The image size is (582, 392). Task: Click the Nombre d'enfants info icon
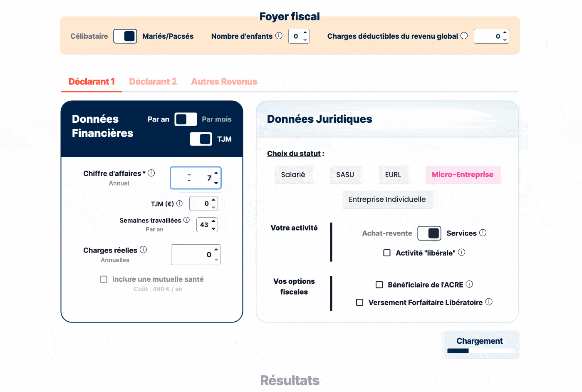pos(279,36)
